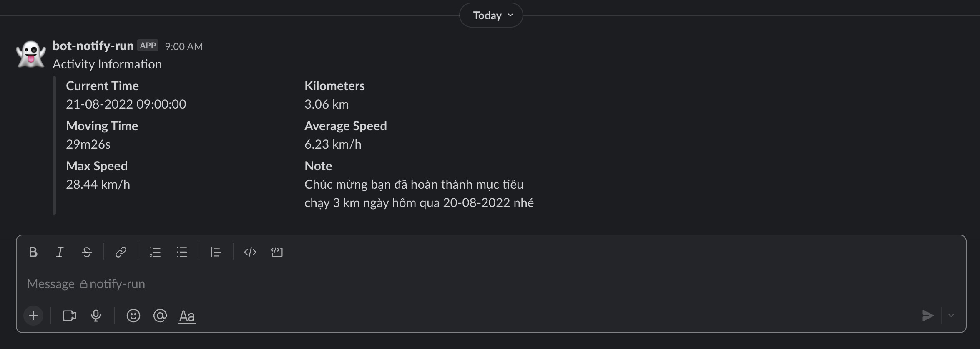Apply blockquote formatting to the message
Screen dimensions: 980x349
(216, 252)
